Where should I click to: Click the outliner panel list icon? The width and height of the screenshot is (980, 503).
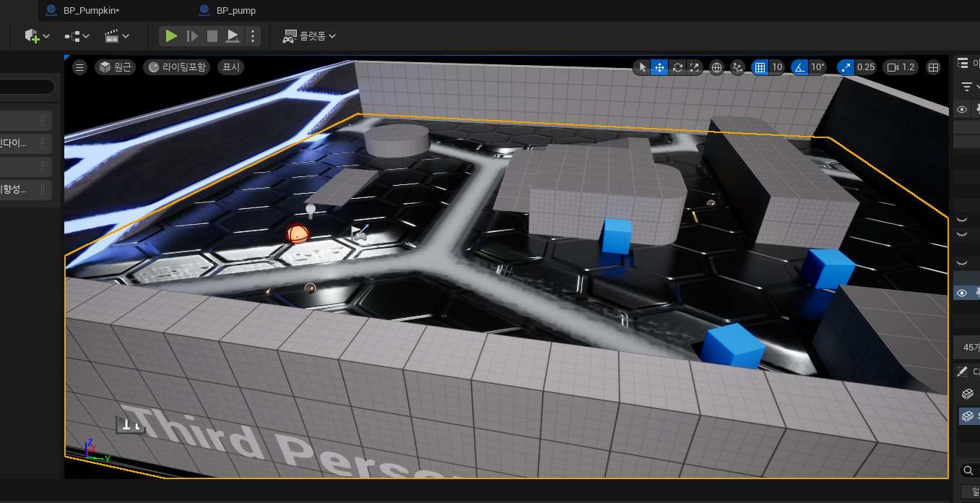[x=962, y=63]
